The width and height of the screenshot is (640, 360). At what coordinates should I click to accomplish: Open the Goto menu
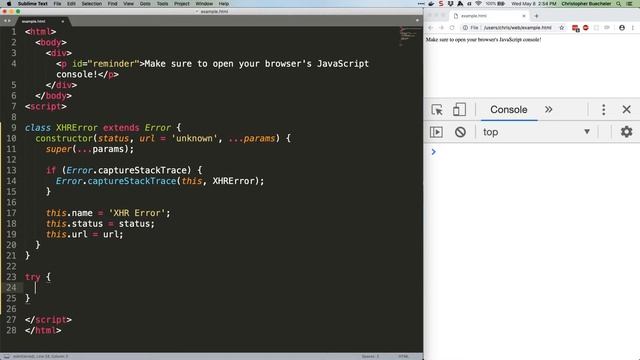point(145,4)
